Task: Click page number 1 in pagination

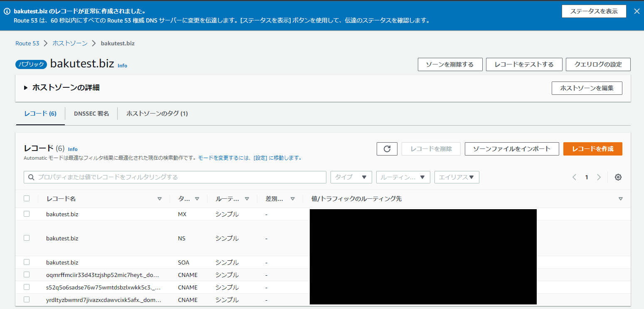Action: 587,177
